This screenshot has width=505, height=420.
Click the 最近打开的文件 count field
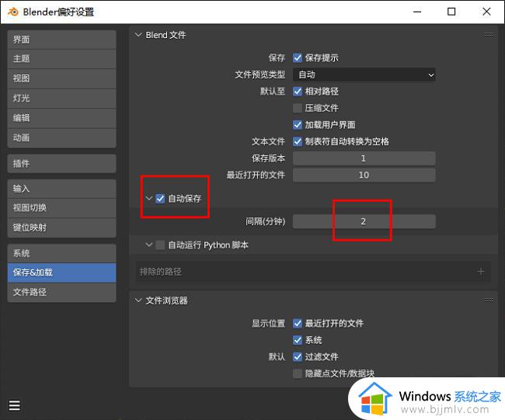pyautogui.click(x=364, y=175)
